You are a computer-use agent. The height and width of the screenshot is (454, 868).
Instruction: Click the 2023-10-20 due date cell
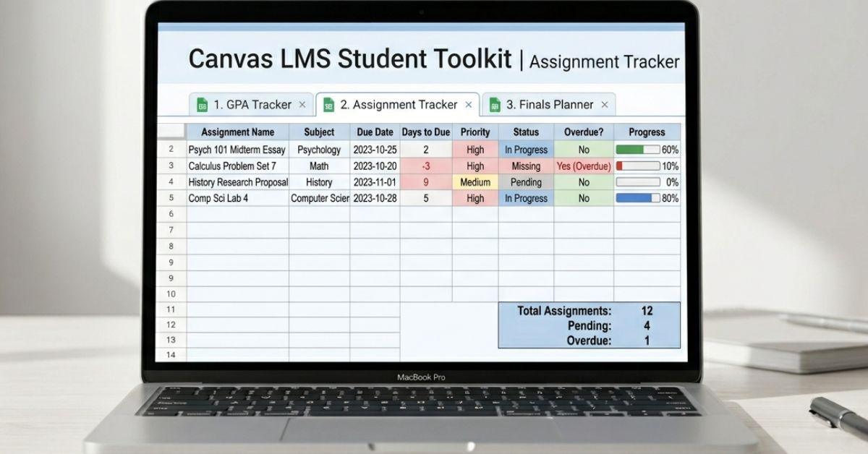point(375,166)
